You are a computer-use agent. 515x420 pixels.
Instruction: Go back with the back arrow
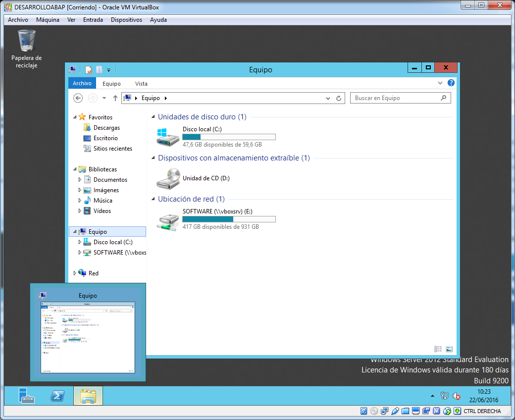tap(78, 98)
